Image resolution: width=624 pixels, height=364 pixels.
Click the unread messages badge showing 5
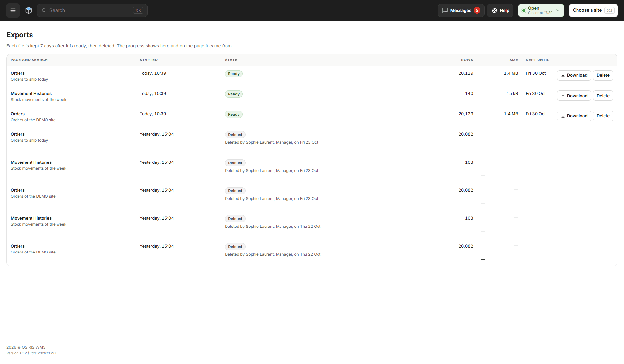[477, 10]
